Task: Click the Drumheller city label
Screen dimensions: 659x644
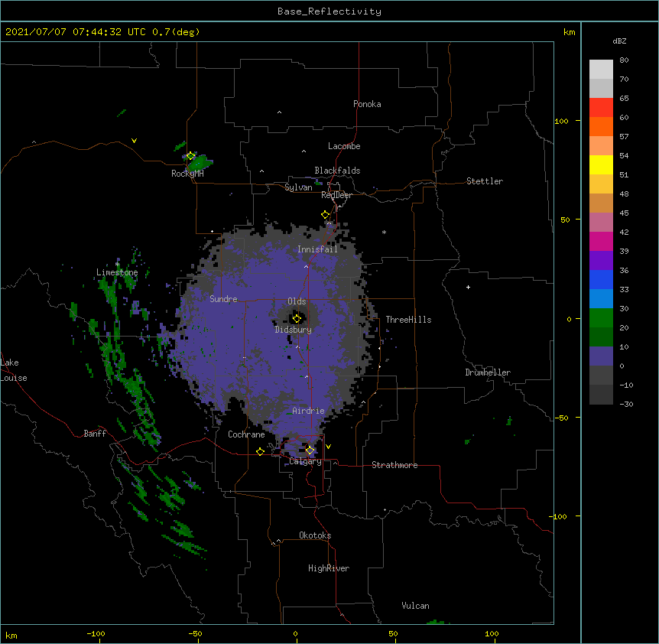Action: [x=488, y=372]
